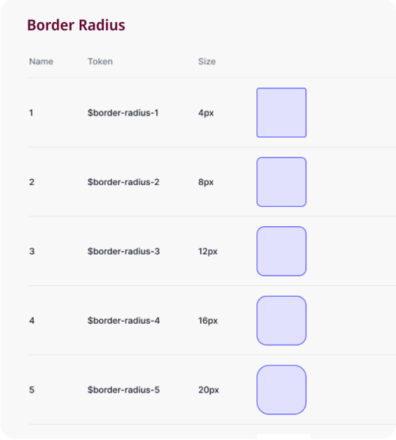Select the $border-radius-2 token text

[123, 182]
